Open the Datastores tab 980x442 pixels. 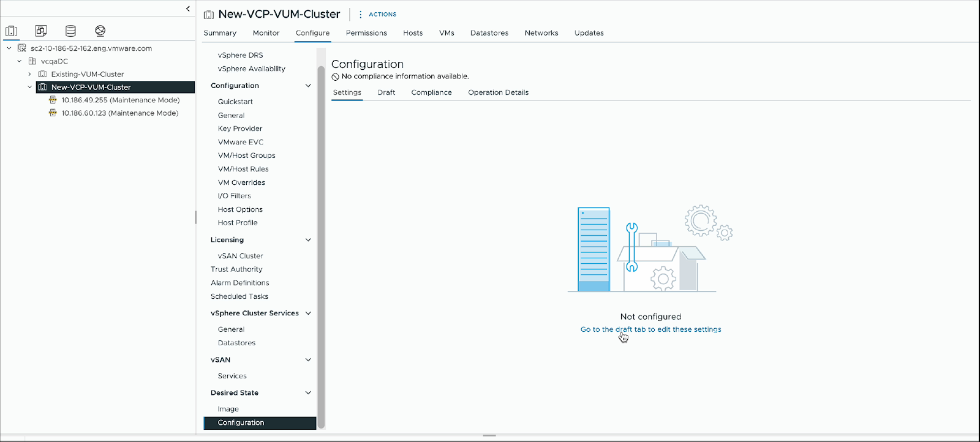click(x=489, y=33)
